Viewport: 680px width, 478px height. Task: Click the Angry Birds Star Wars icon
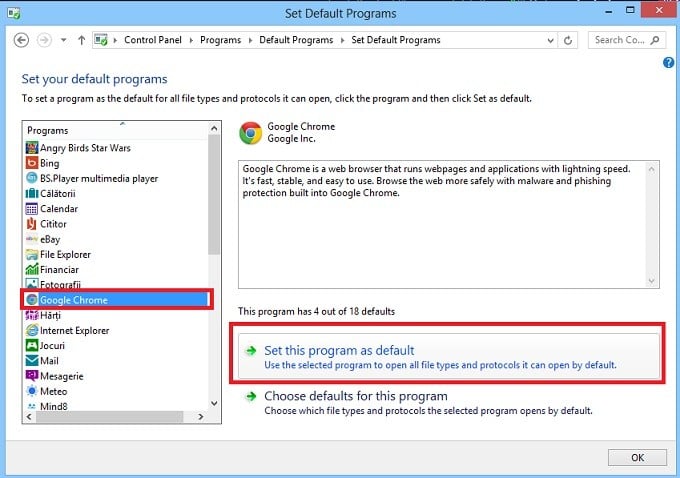click(x=32, y=148)
